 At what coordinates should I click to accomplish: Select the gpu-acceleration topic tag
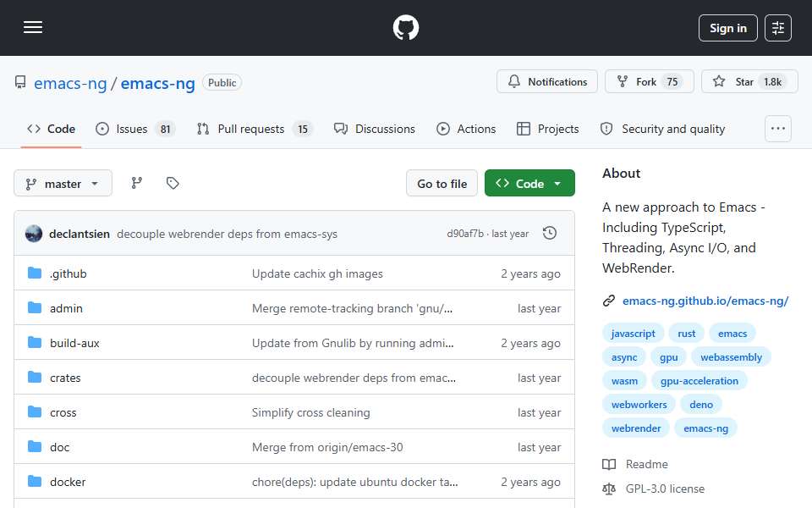click(700, 381)
